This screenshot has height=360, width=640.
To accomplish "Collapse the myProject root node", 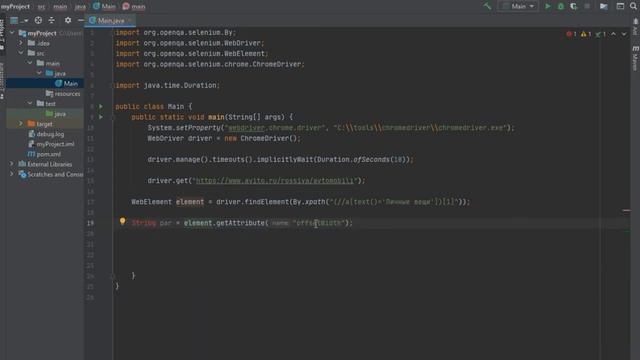I will 12,33.
